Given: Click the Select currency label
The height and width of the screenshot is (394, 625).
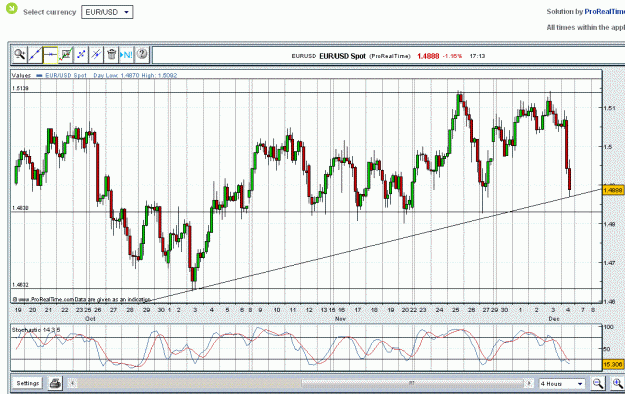Looking at the screenshot, I should point(49,12).
